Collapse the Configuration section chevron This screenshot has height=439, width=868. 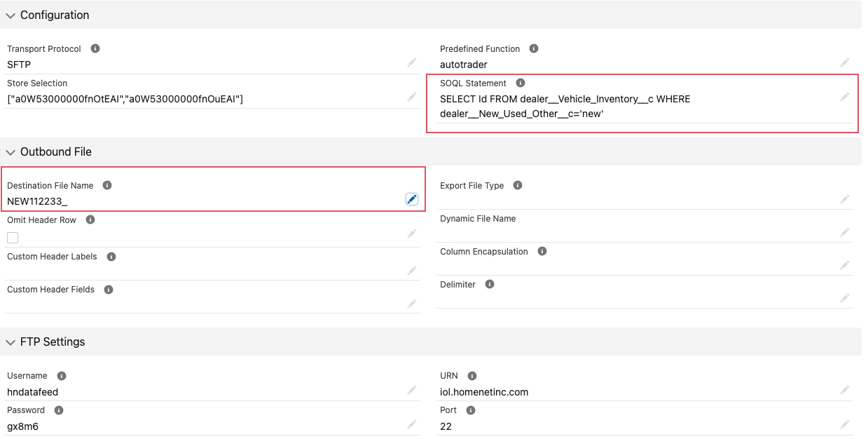(11, 15)
